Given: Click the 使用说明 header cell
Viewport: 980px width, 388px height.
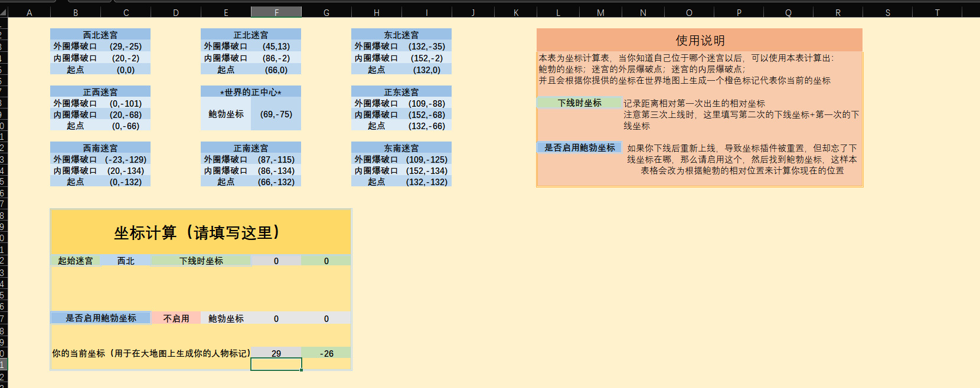Looking at the screenshot, I should pos(700,40).
